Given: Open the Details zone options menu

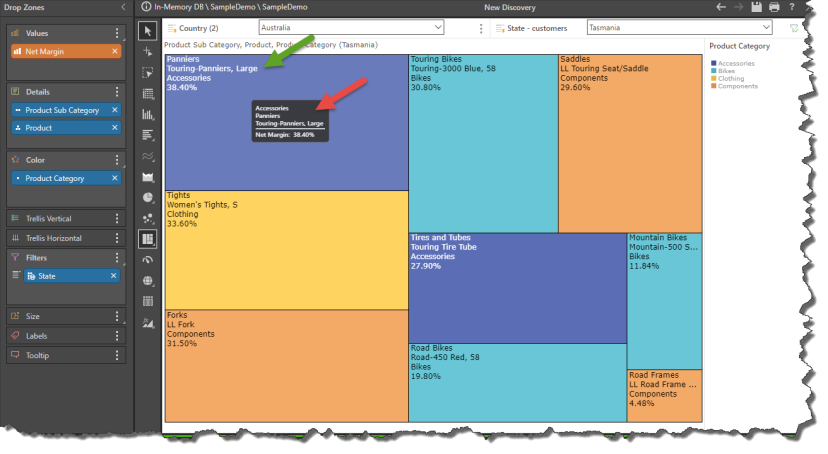Looking at the screenshot, I should pos(117,91).
